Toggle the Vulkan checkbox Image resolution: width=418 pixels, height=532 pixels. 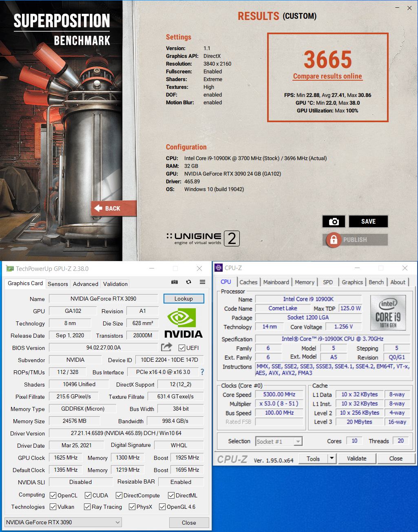coord(53,507)
